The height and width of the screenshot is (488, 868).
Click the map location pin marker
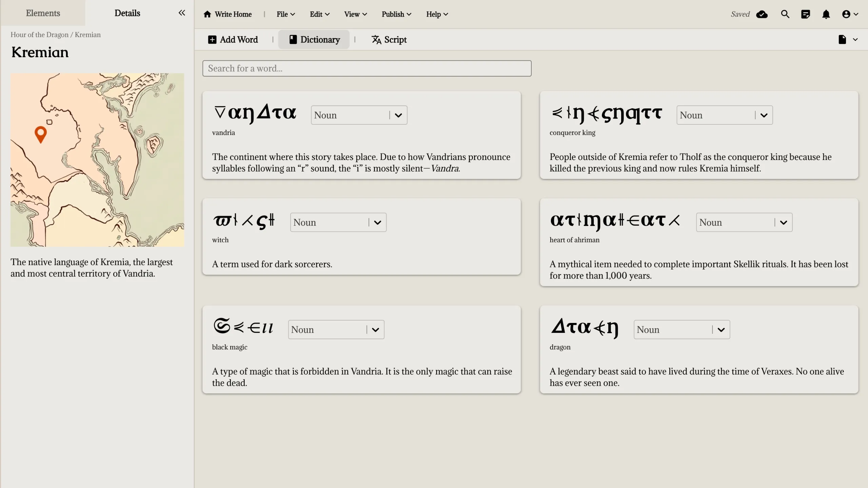tap(41, 134)
